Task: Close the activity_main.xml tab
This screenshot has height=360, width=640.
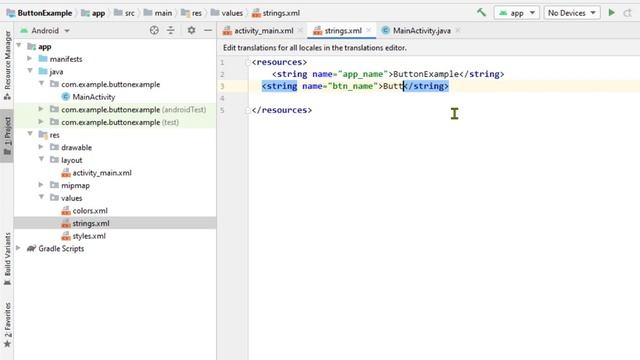Action: [x=300, y=31]
